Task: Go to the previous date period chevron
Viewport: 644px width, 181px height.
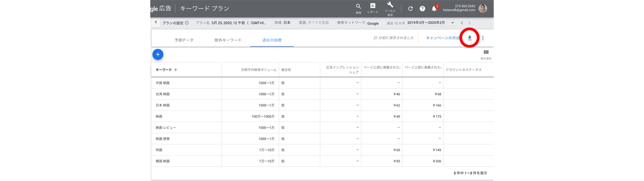Action: (462, 23)
